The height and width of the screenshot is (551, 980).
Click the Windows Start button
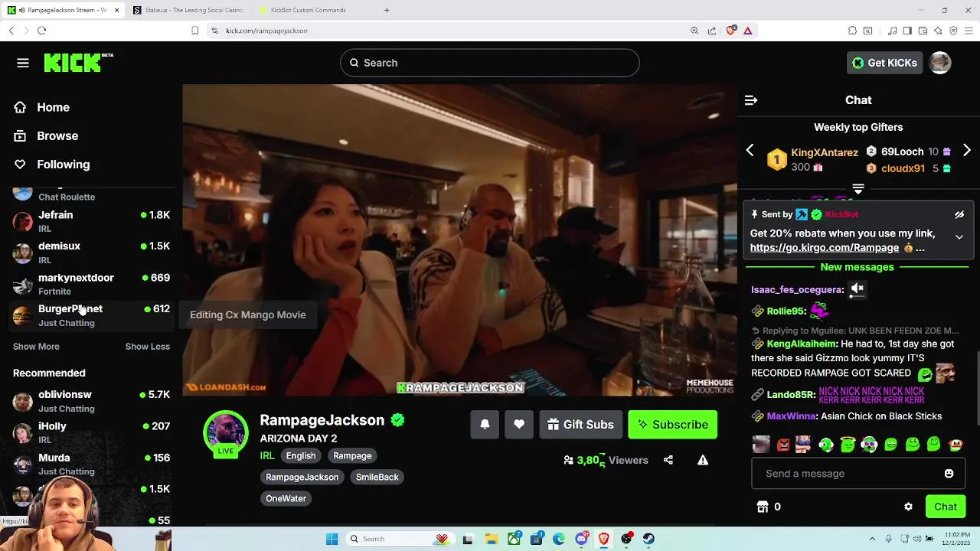[332, 539]
